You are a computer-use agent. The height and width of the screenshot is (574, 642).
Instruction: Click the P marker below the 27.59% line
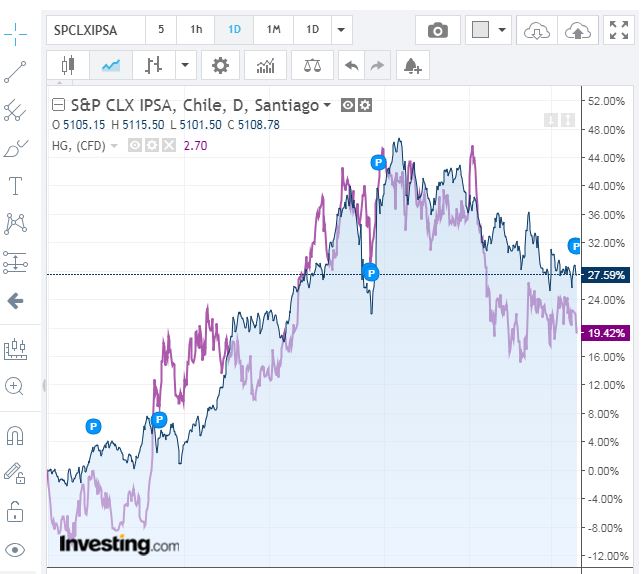371,273
